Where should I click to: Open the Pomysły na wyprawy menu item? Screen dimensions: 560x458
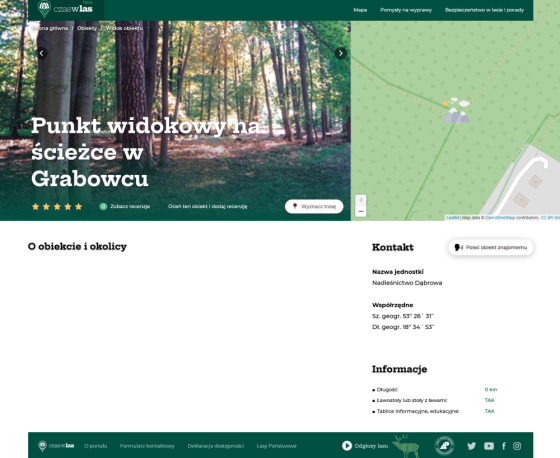(406, 10)
